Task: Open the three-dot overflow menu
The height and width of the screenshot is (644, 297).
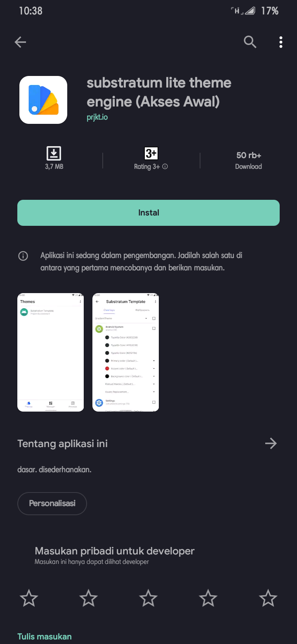Action: point(281,42)
